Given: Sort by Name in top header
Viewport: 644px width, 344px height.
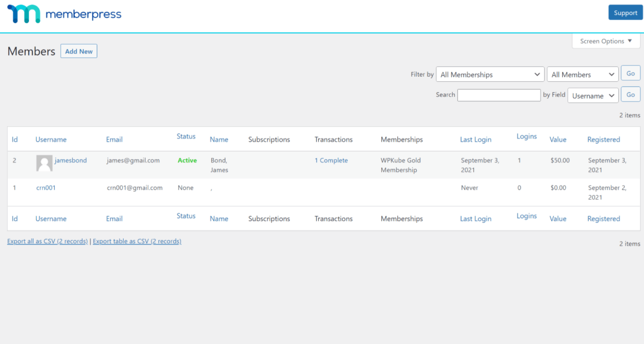Looking at the screenshot, I should tap(219, 140).
